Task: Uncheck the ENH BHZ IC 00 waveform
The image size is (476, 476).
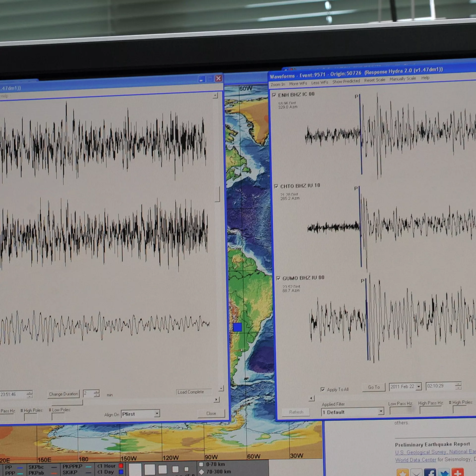Action: [274, 95]
